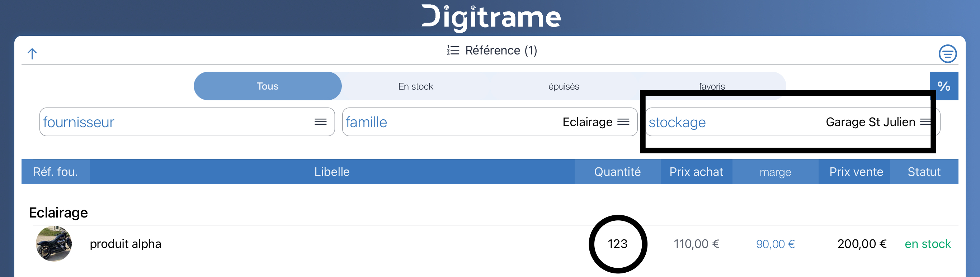Switch to the En stock tab
Viewport: 980px width, 277px height.
tap(415, 86)
